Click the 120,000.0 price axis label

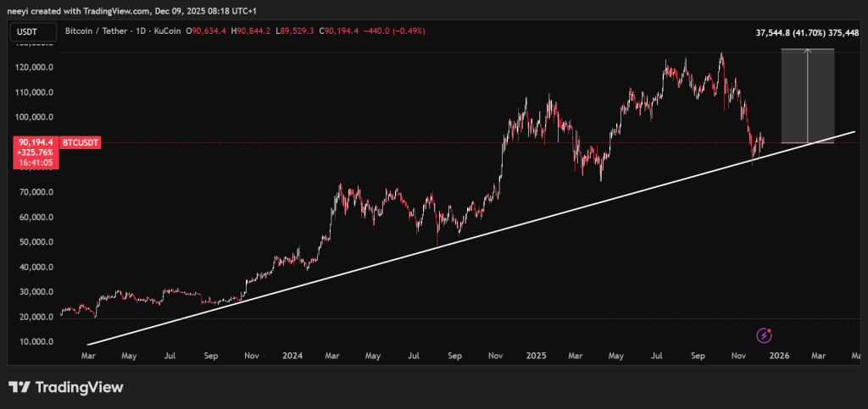point(36,67)
